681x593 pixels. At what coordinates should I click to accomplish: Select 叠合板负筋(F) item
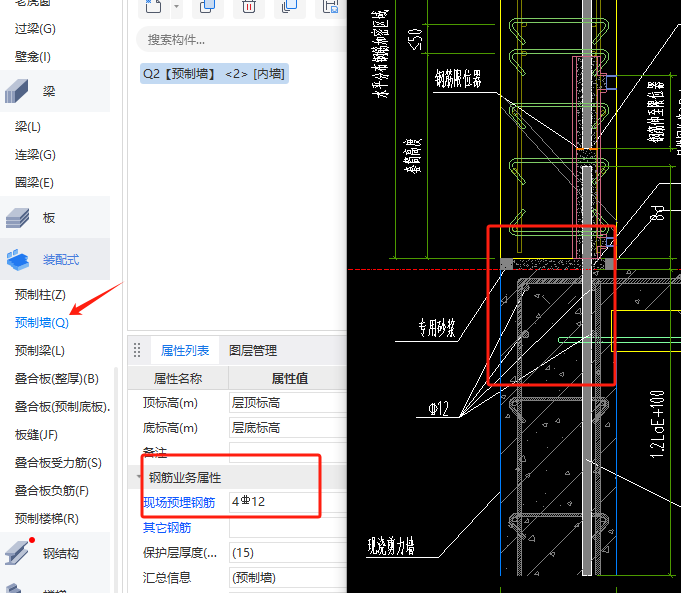51,490
